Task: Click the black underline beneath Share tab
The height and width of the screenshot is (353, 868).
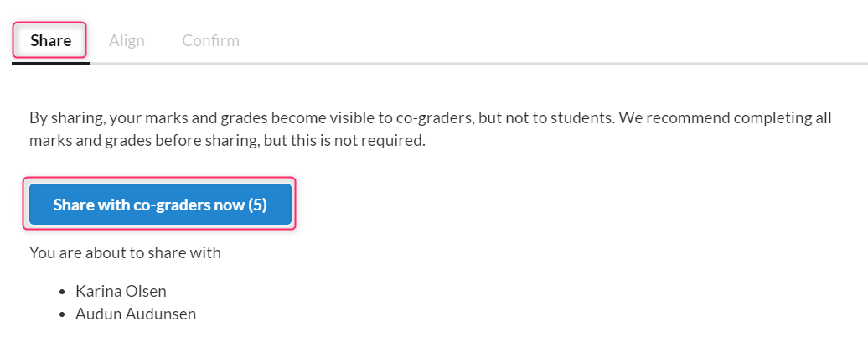Action: coord(51,63)
